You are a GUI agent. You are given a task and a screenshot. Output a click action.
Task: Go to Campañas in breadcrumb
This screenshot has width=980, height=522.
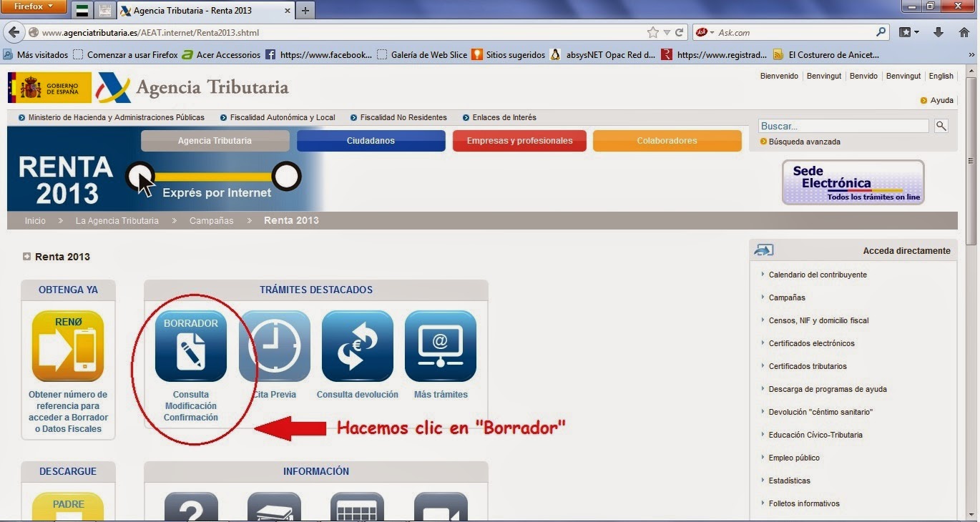[212, 220]
